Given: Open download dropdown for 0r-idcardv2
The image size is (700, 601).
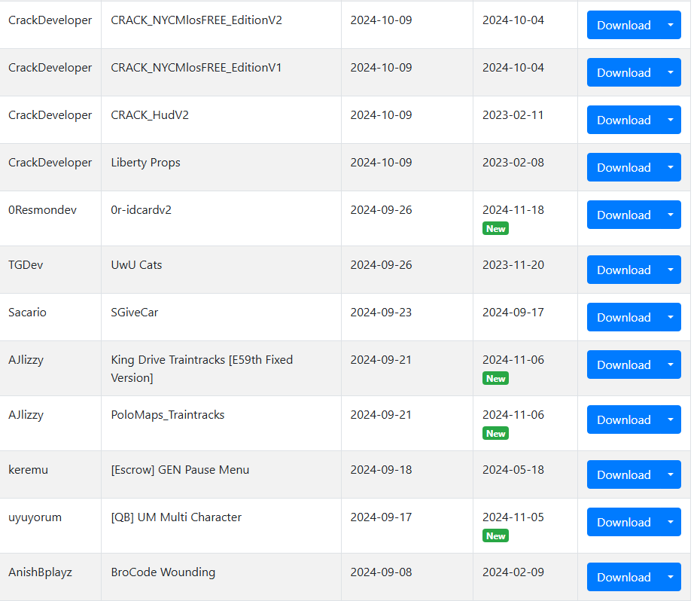Looking at the screenshot, I should point(671,215).
